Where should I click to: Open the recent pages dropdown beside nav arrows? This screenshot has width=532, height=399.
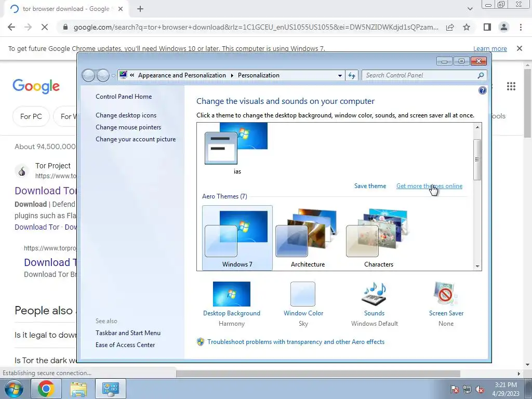point(113,76)
